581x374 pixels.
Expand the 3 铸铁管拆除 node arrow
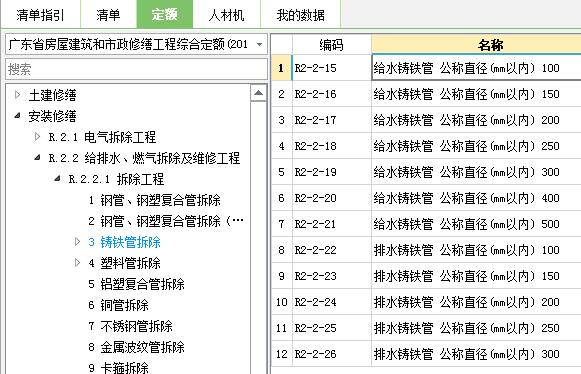pyautogui.click(x=77, y=242)
